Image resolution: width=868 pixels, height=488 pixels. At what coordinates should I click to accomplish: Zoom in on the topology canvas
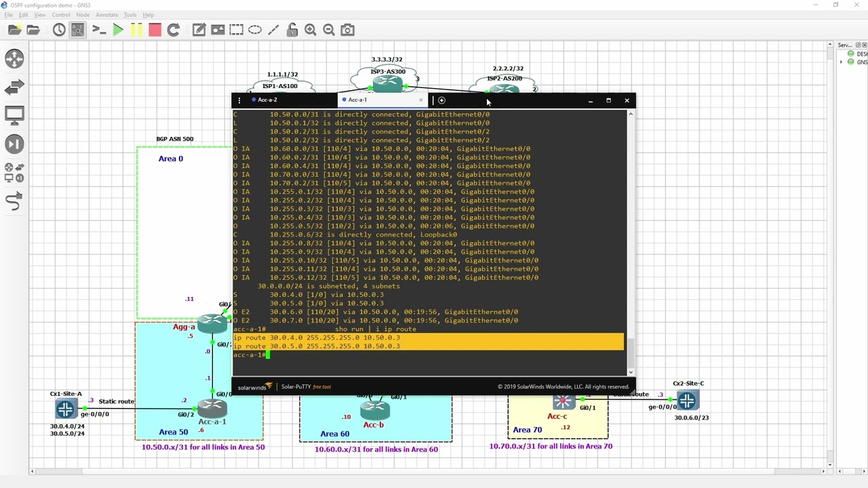311,30
